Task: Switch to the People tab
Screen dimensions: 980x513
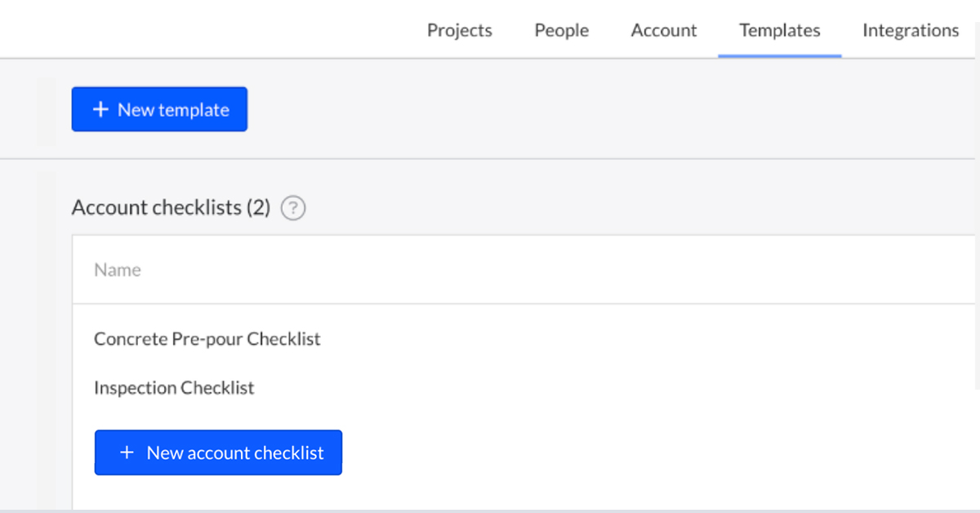Action: 561,30
